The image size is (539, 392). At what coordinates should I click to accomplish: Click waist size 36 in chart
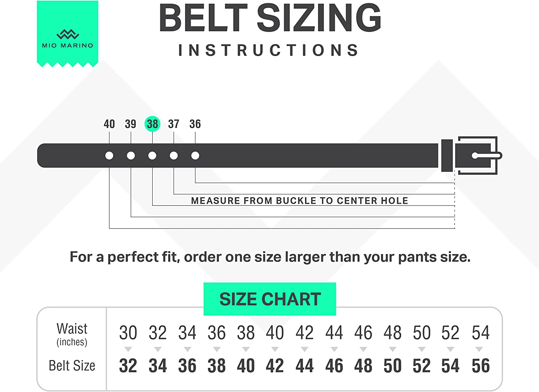tap(216, 333)
